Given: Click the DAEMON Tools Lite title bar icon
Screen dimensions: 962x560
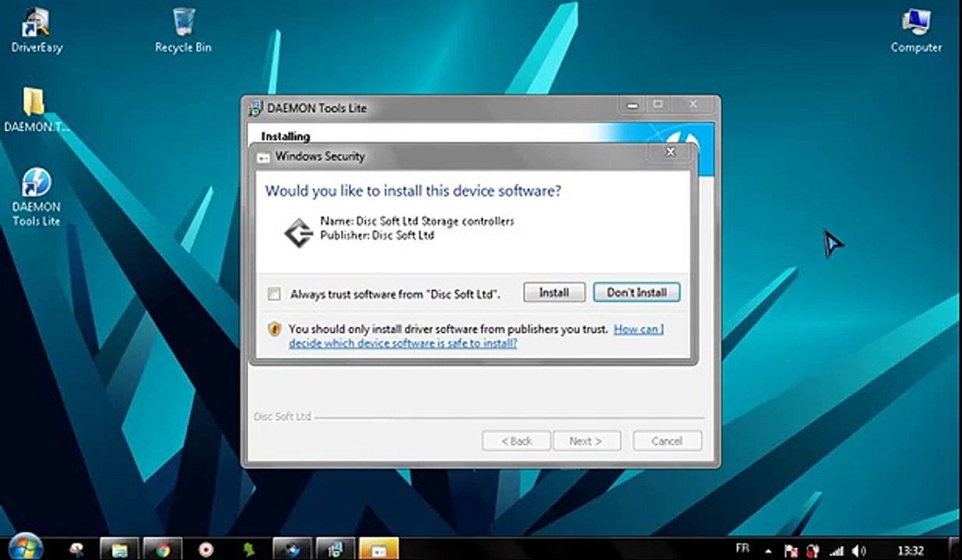Looking at the screenshot, I should pyautogui.click(x=255, y=108).
